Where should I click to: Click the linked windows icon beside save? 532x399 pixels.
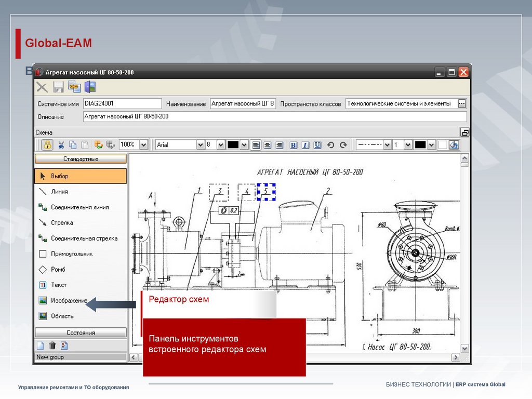74,87
